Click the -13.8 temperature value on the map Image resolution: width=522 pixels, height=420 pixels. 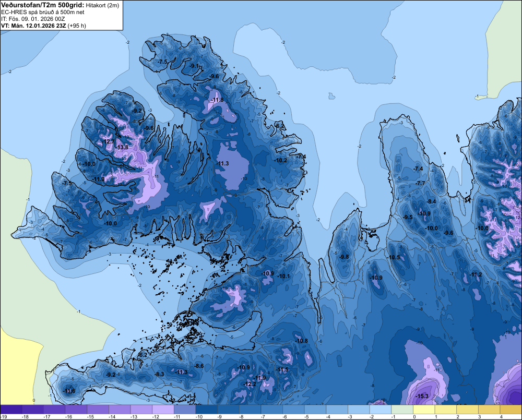(x=122, y=148)
